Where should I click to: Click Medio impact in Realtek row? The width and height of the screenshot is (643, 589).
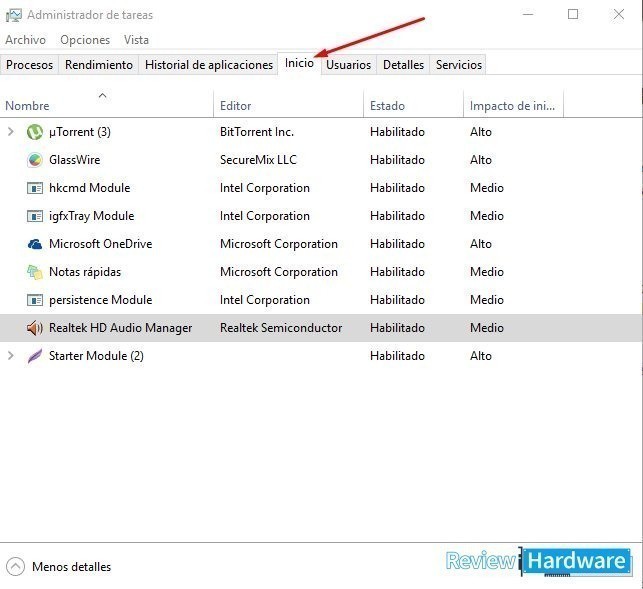[487, 328]
